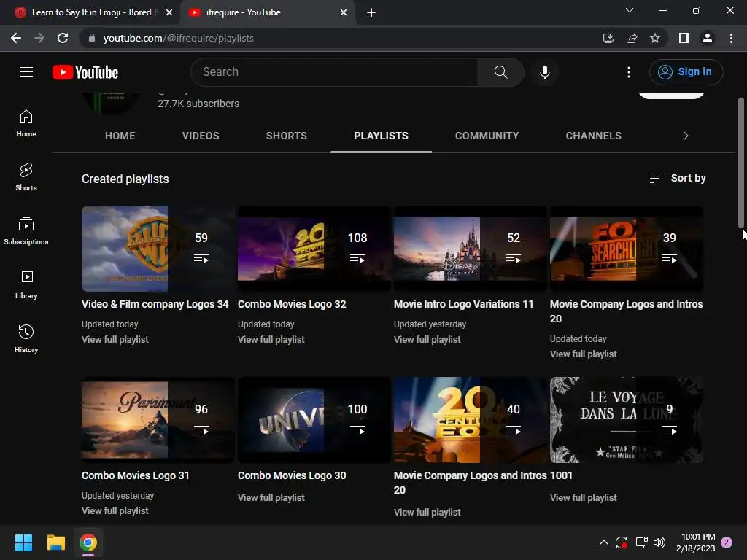Viewport: 747px width, 560px height.
Task: Go back in browser history
Action: tap(16, 38)
